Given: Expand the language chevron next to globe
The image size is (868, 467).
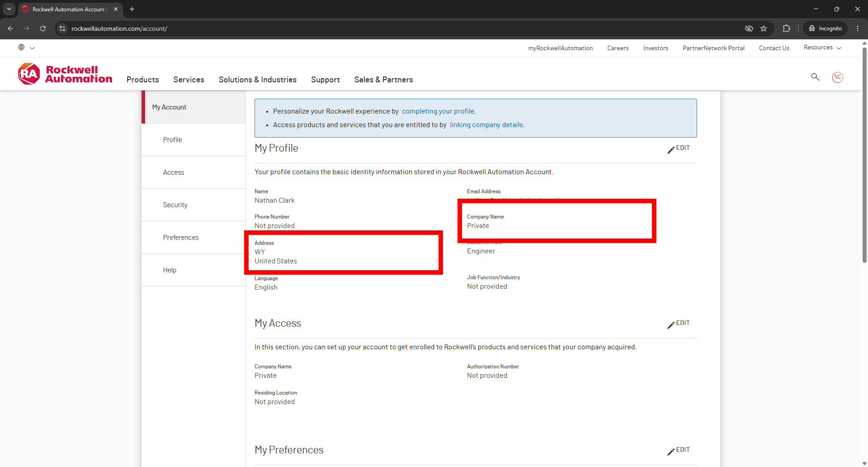Looking at the screenshot, I should pos(33,48).
